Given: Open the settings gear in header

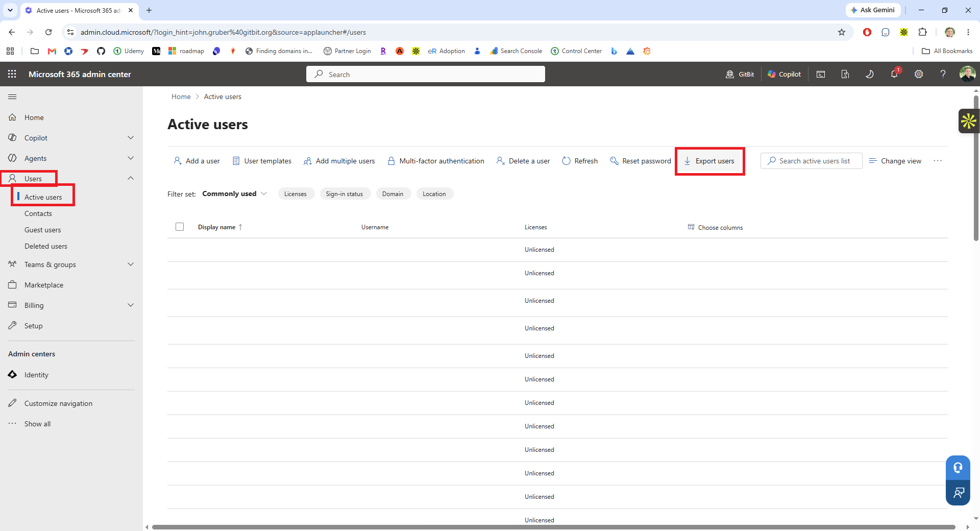Looking at the screenshot, I should (919, 74).
